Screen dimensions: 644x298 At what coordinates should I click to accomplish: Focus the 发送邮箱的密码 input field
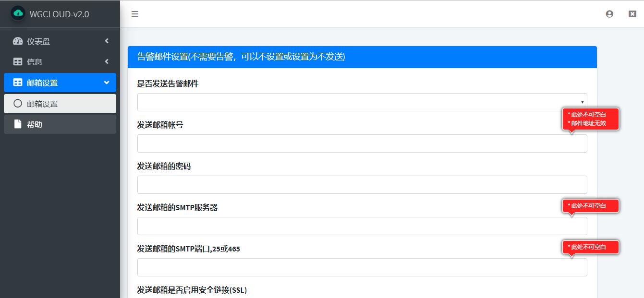[362, 185]
